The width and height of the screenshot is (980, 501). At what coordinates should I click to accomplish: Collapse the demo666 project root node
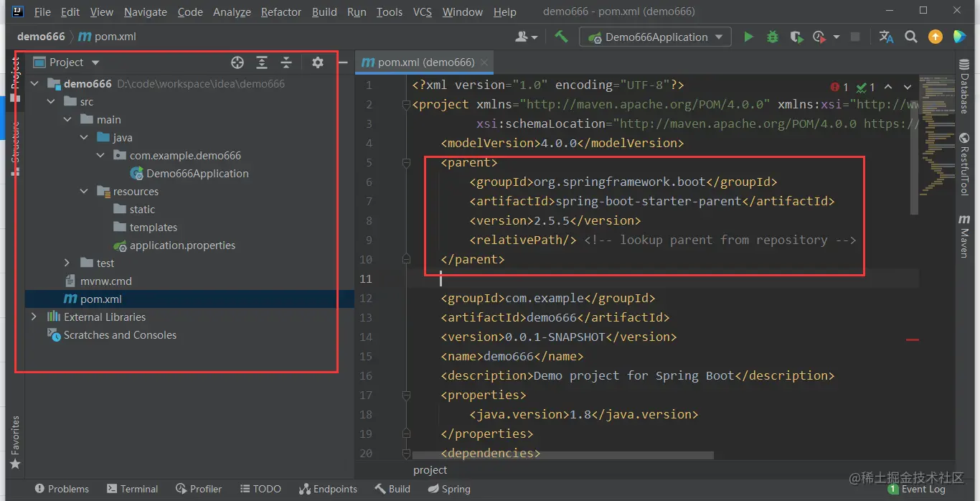tap(34, 84)
